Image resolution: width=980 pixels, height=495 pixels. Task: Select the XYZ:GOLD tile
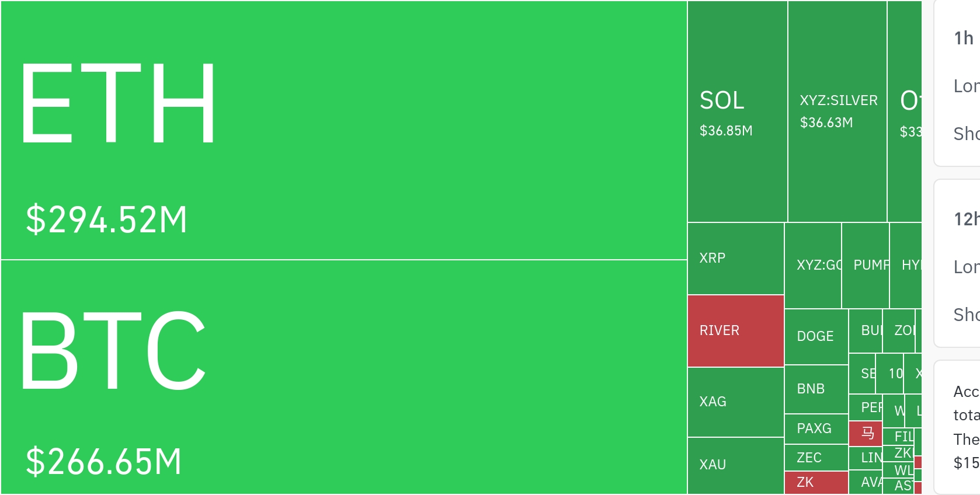813,265
